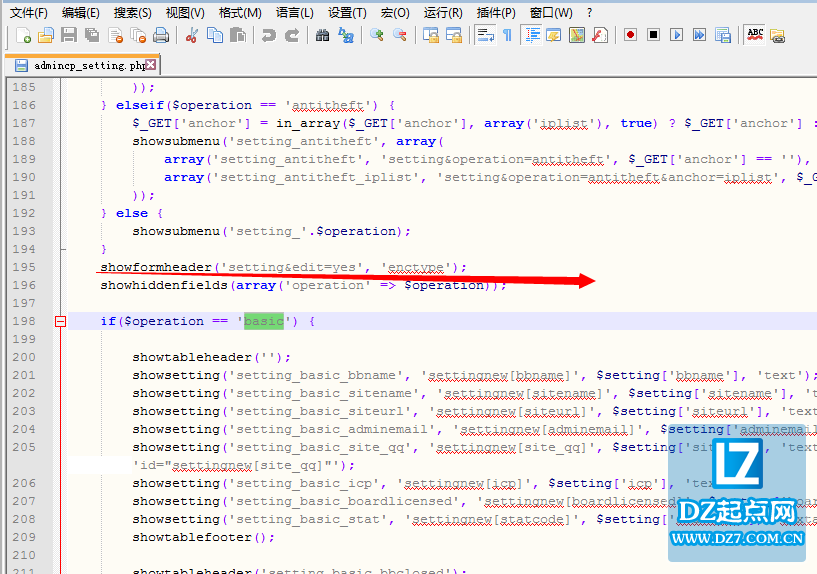Toggle the ABC spell check icon

(x=755, y=35)
